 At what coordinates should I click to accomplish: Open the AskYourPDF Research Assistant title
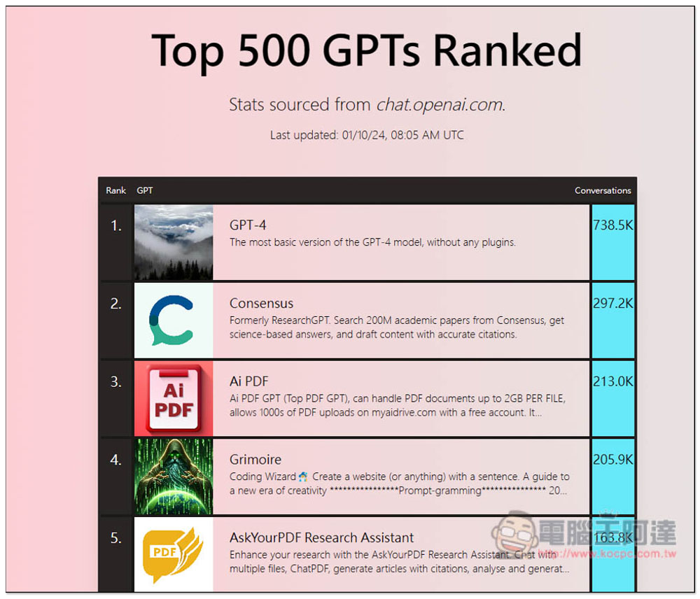[x=321, y=537]
